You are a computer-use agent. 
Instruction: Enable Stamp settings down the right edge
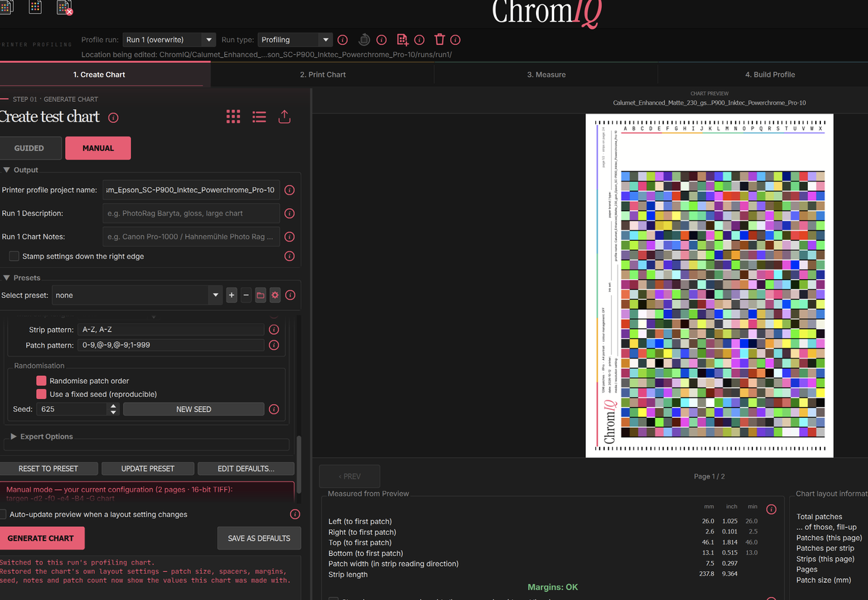14,256
